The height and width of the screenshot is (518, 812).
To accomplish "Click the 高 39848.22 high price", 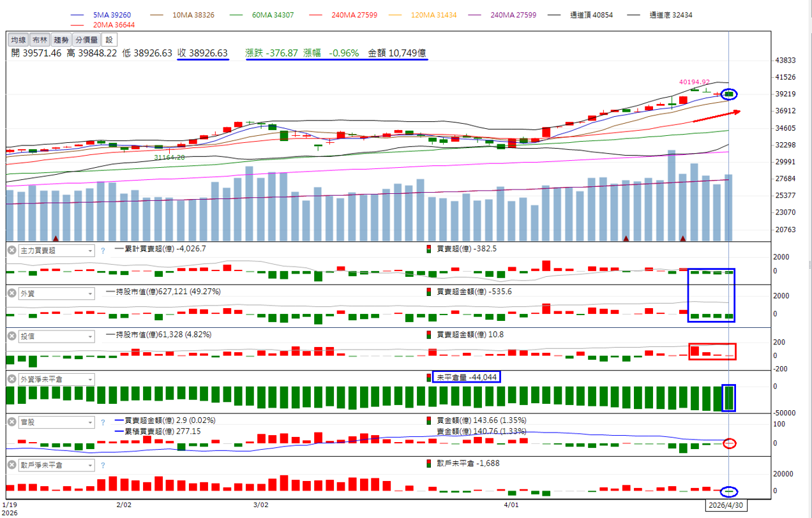I will pyautogui.click(x=91, y=54).
